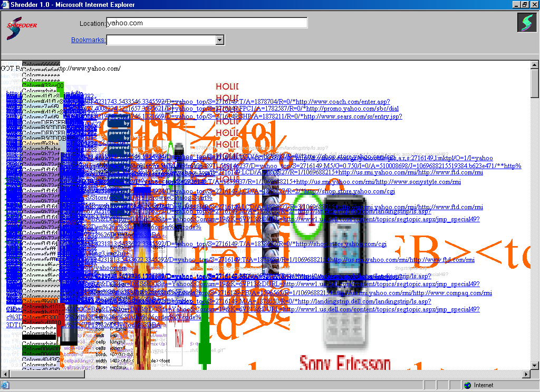Click the text ending in tp://www.yahoo.com/
This screenshot has width=540, height=392.
point(90,68)
